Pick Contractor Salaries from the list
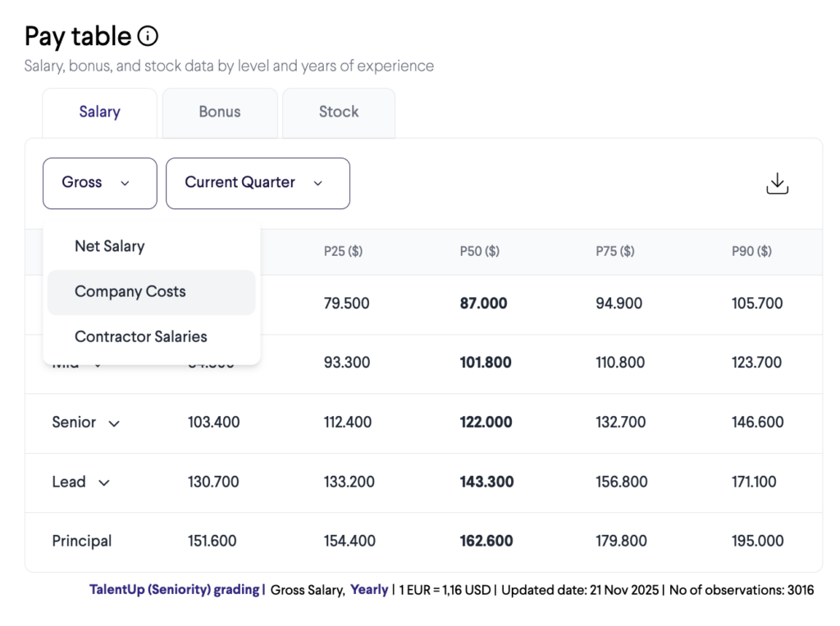840x626 pixels. click(x=140, y=336)
